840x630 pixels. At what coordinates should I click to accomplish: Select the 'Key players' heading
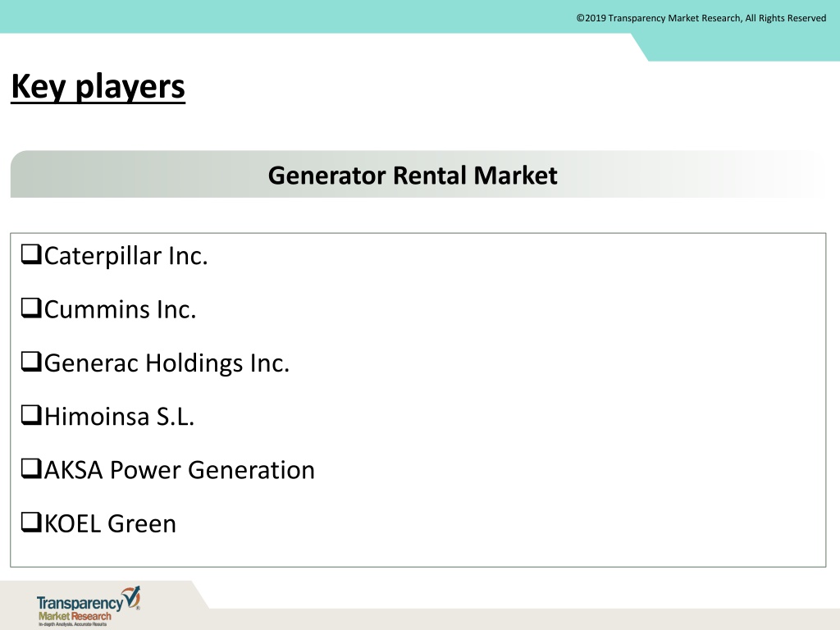[x=98, y=87]
